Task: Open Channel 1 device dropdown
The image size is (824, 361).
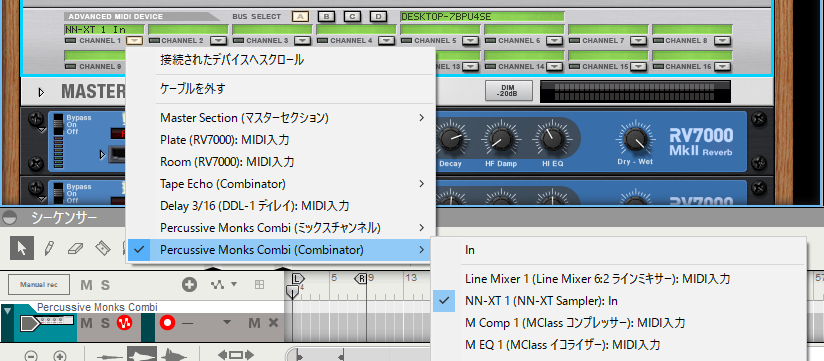Action: tap(135, 40)
